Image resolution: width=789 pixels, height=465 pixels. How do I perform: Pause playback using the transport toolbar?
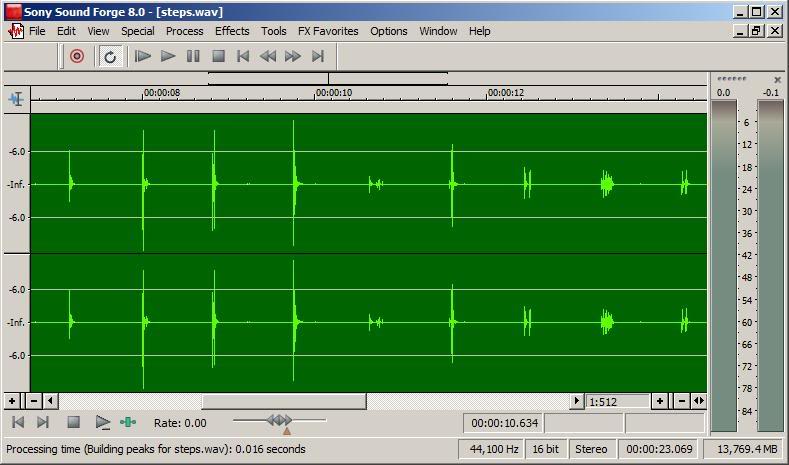193,57
